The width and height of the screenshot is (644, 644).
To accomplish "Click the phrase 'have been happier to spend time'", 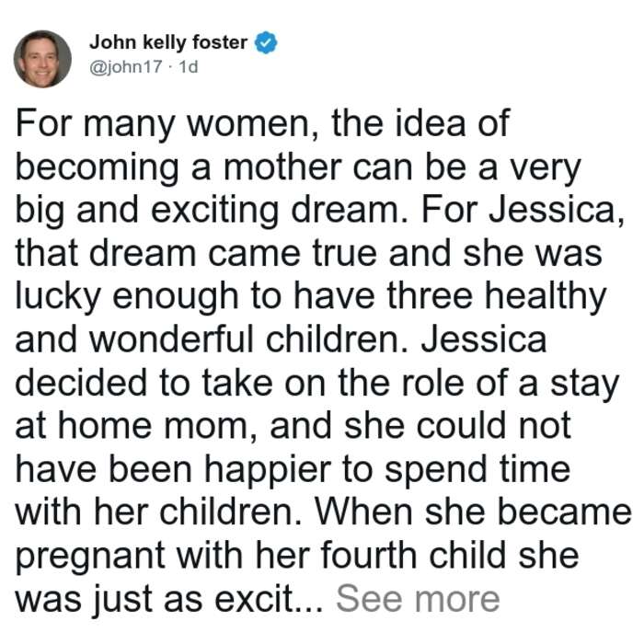I will [x=293, y=469].
